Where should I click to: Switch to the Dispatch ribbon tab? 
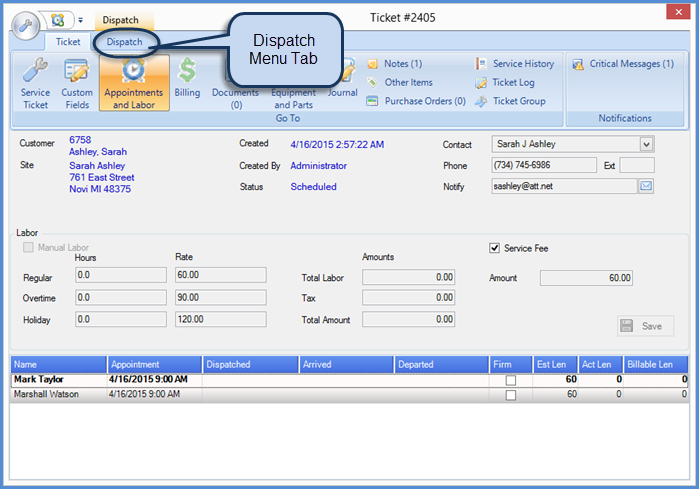click(x=124, y=42)
